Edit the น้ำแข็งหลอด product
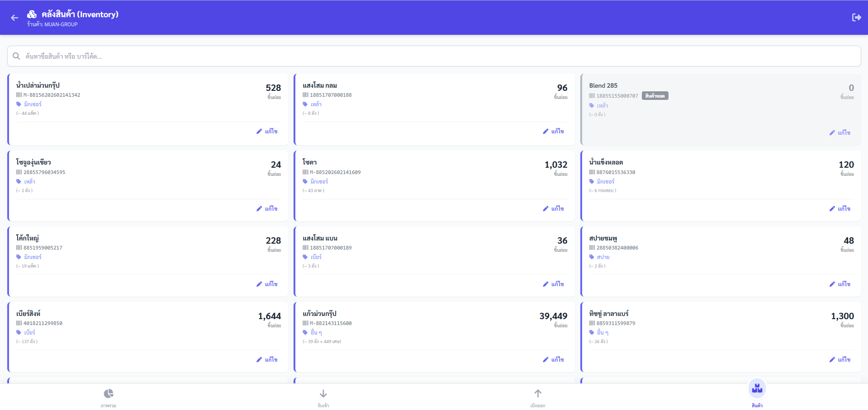Image resolution: width=868 pixels, height=410 pixels. [840, 209]
